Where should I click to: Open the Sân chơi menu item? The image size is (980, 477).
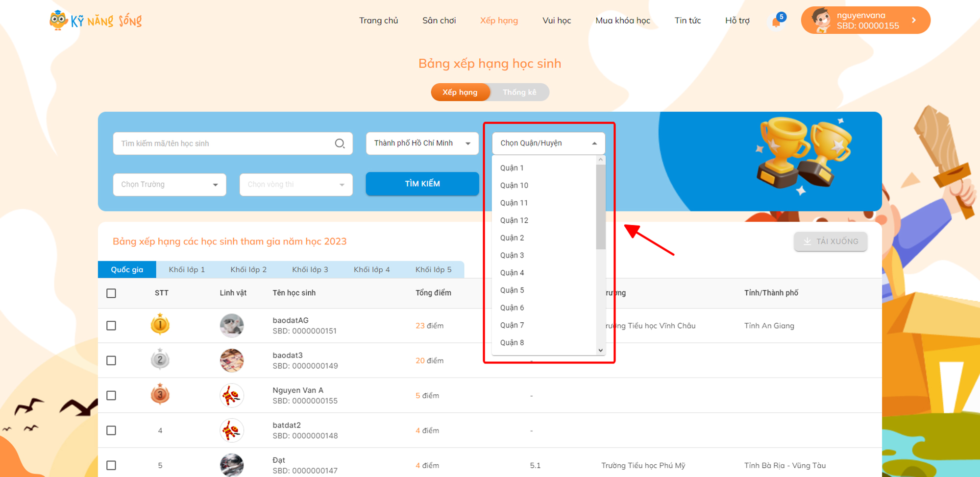click(439, 21)
